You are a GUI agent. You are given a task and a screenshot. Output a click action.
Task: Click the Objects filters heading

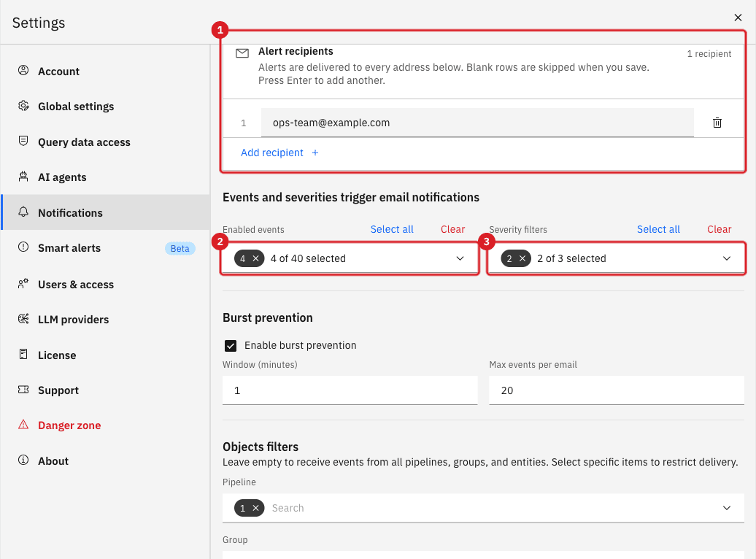[x=261, y=447]
